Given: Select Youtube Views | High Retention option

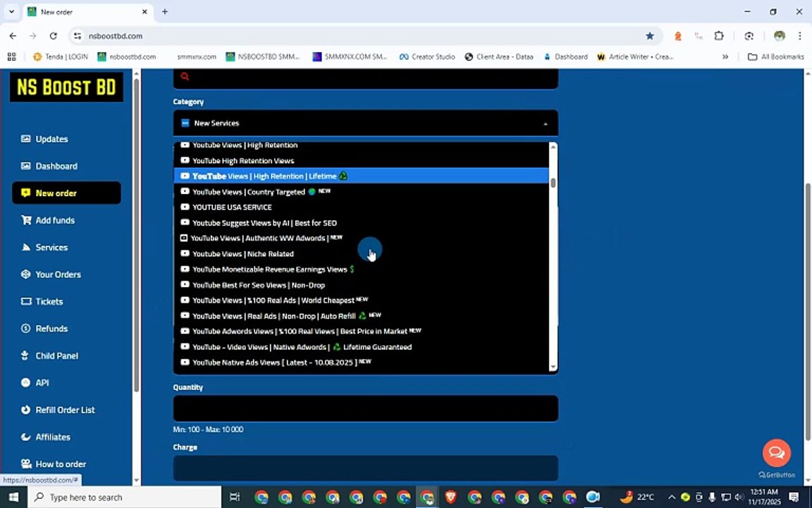Looking at the screenshot, I should 362,145.
